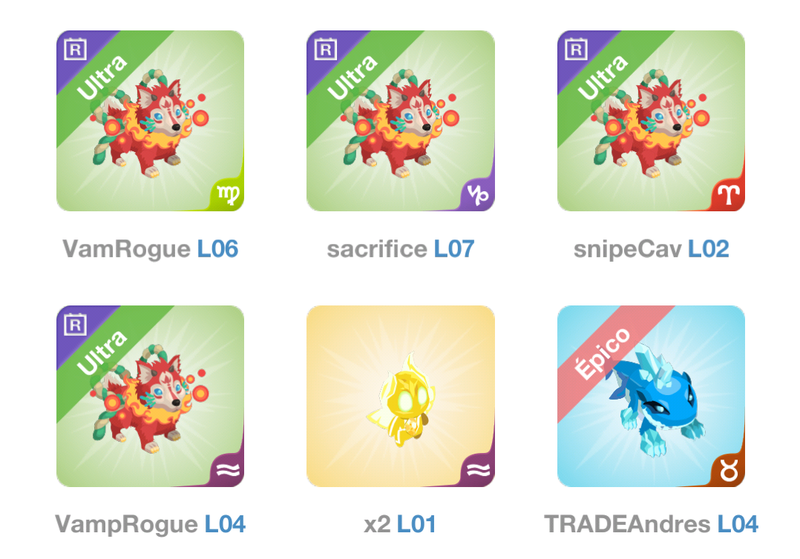Open the yellow glowing x2 creature card
The image size is (800, 559).
pos(401,396)
